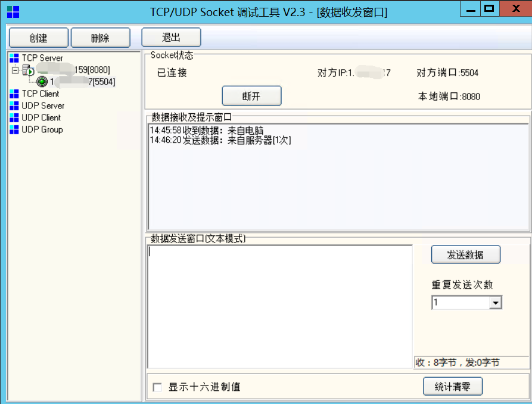Click the 断开 disconnect button

pos(251,95)
